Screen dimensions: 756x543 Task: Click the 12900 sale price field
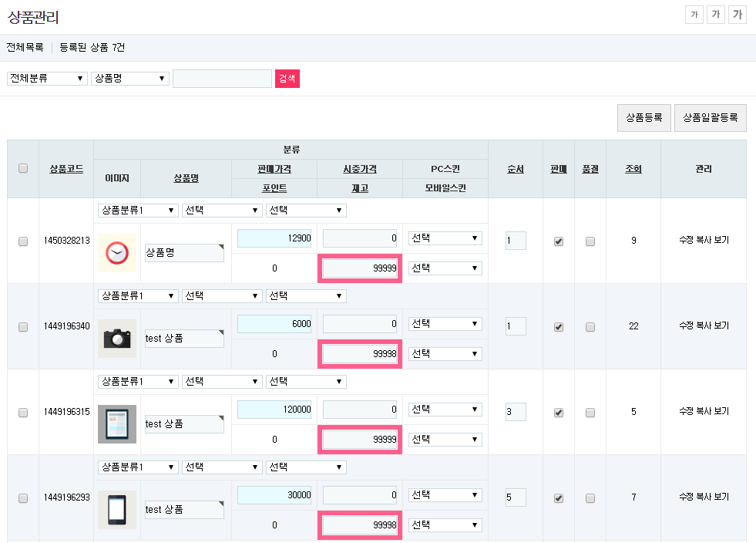pyautogui.click(x=274, y=238)
